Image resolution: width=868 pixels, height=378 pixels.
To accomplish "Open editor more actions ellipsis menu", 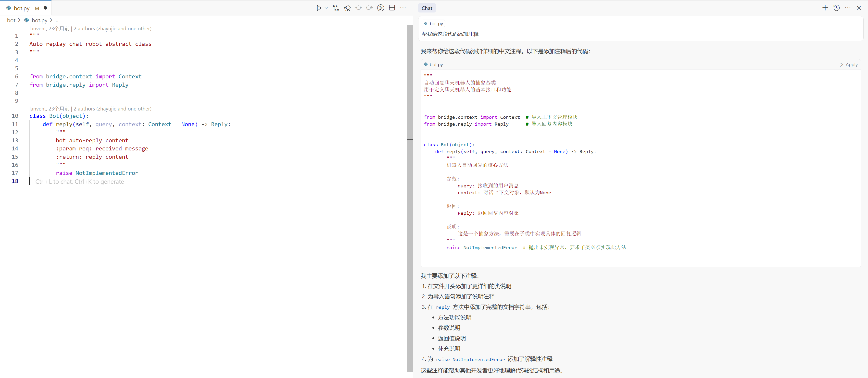I will [x=403, y=8].
